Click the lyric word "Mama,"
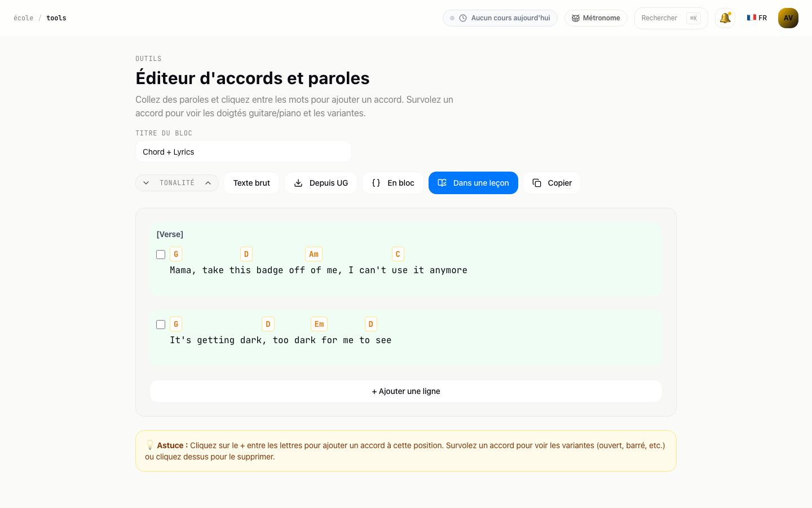 tap(183, 270)
